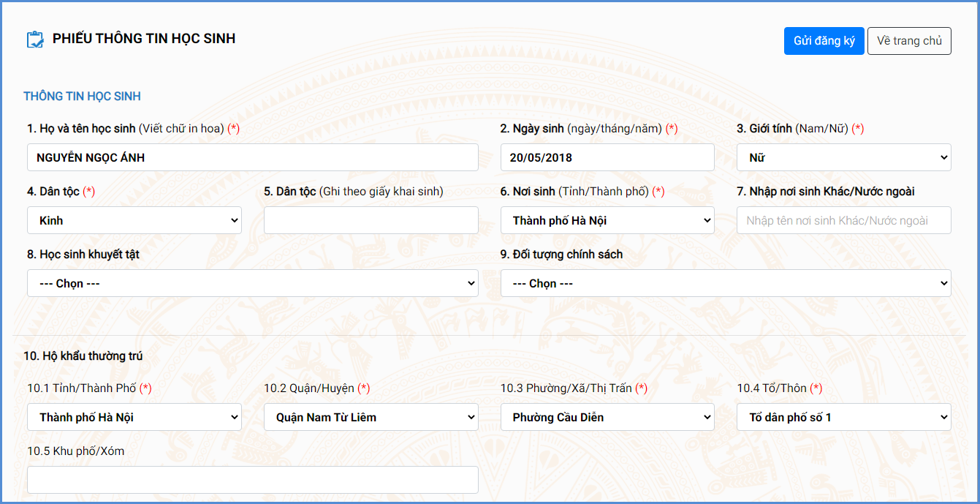Expand the Đối tượng chính sách dropdown

tap(725, 283)
